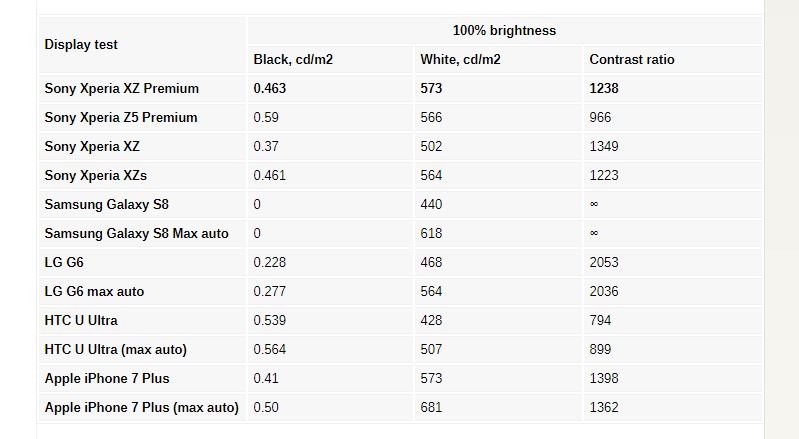Click the 618 white value for S8 Max auto
799x439 pixels.
431,234
